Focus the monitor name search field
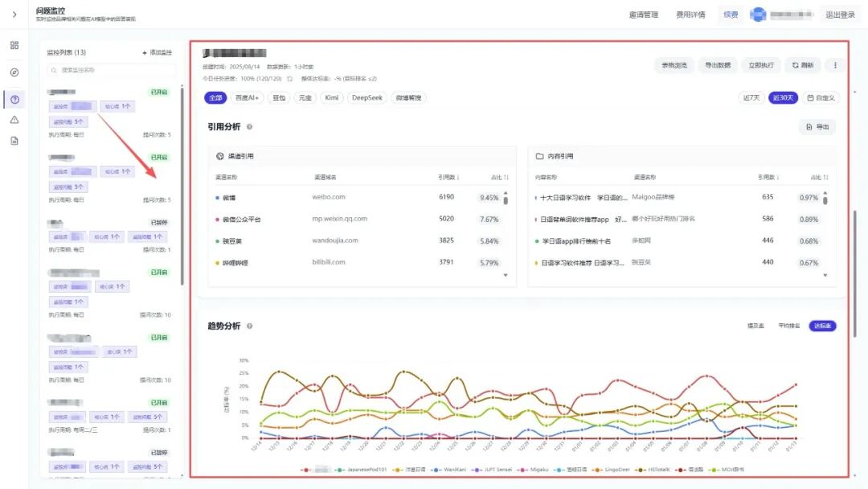Screen dimensions: 868x489 tap(112, 70)
